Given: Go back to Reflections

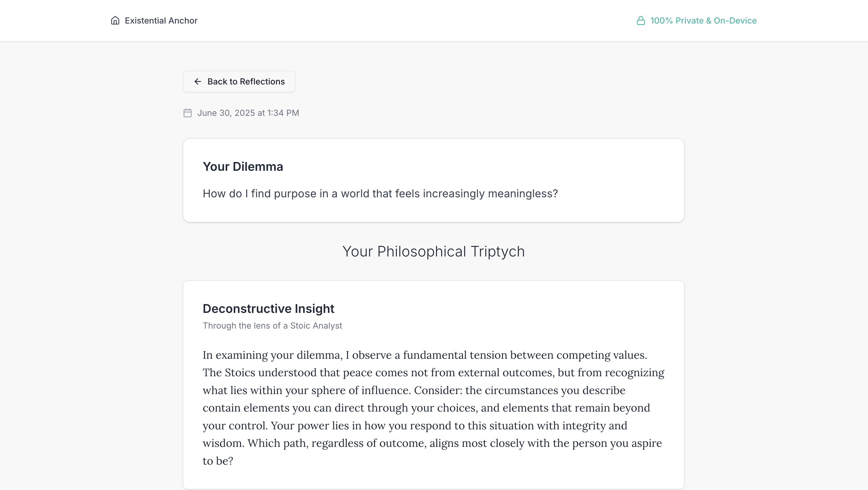Looking at the screenshot, I should 239,81.
